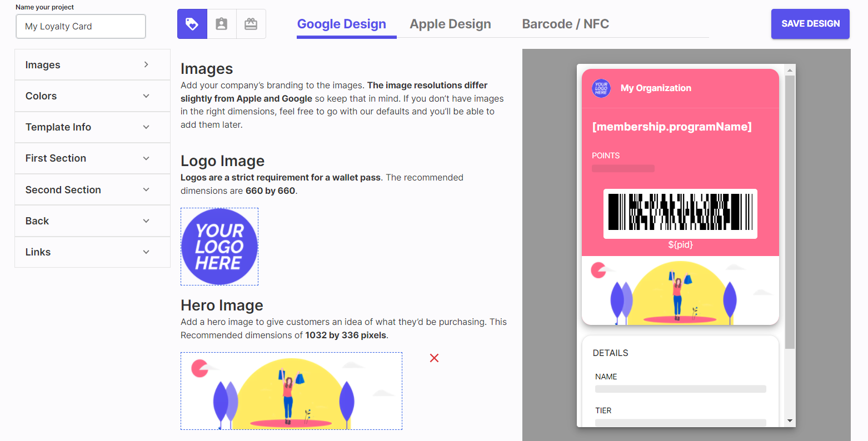Viewport: 868px width, 441px height.
Task: Expand the Template Info section
Action: pyautogui.click(x=92, y=127)
